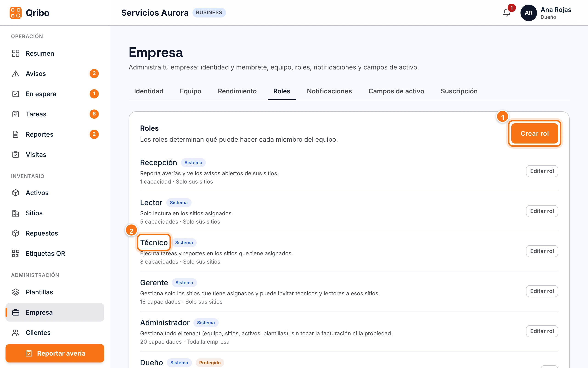Click the Reportar avería button
This screenshot has width=588, height=368.
pos(55,353)
